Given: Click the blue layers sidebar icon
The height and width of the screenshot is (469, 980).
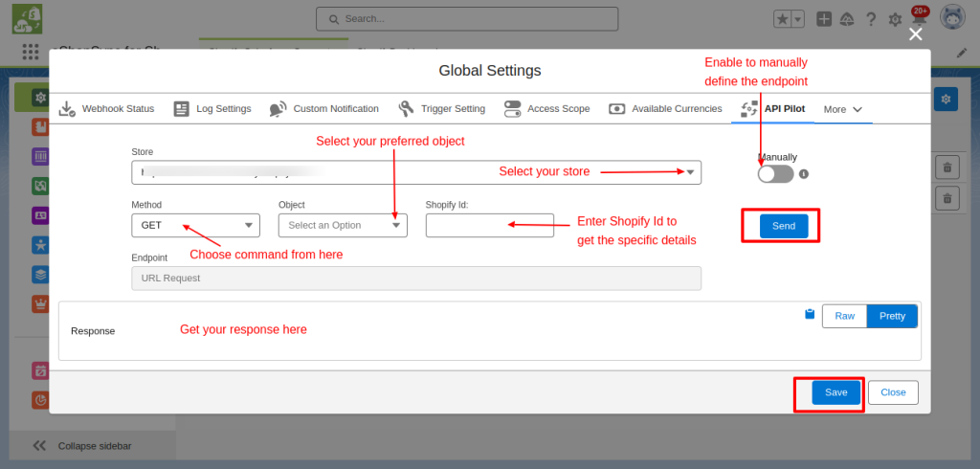Looking at the screenshot, I should pos(40,275).
